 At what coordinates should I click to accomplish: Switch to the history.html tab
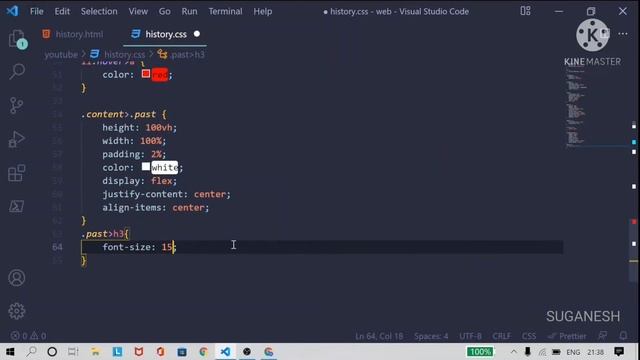(73, 34)
